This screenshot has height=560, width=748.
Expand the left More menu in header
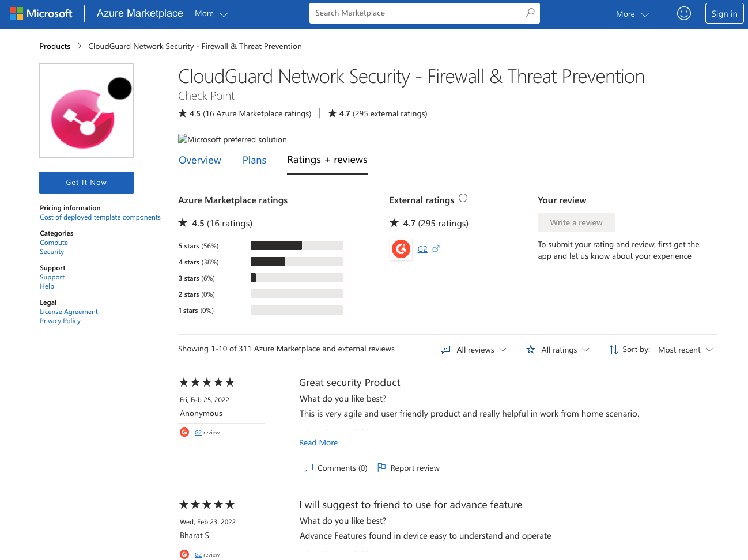coord(211,14)
